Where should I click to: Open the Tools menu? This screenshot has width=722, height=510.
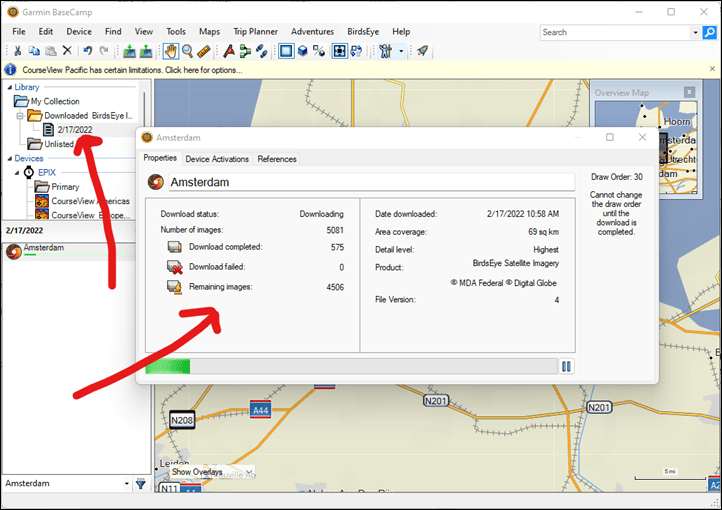(176, 32)
